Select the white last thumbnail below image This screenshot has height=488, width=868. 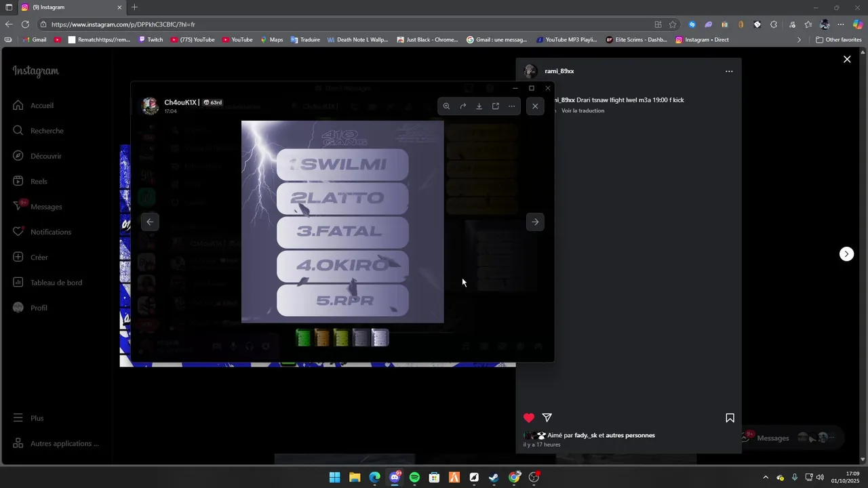[380, 338]
